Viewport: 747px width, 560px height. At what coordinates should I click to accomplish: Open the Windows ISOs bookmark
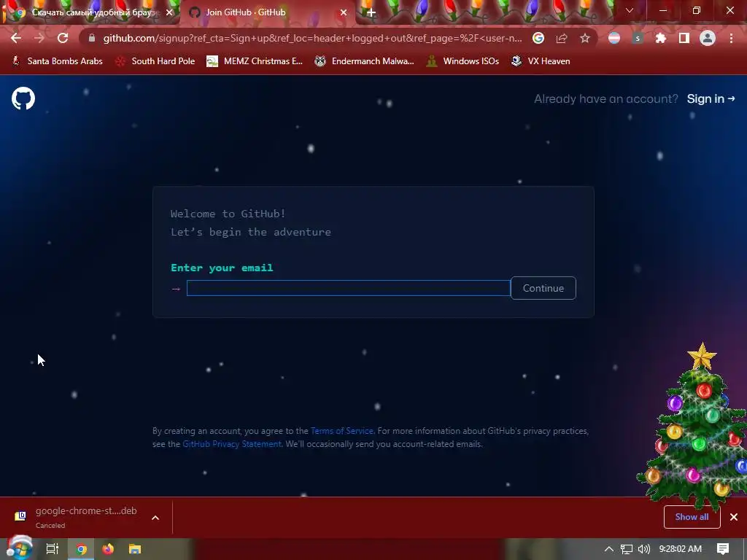pos(462,61)
